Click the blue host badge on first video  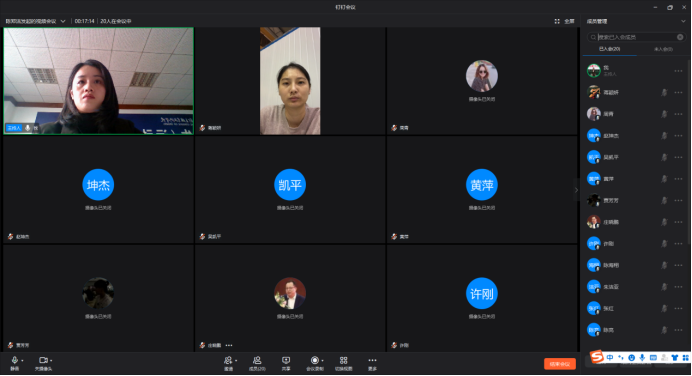14,128
